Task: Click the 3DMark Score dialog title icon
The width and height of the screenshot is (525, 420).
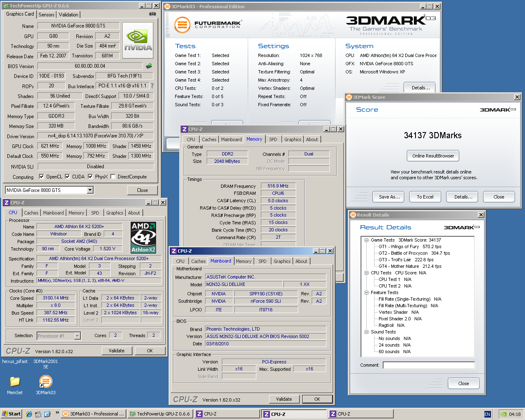Action: click(x=349, y=97)
